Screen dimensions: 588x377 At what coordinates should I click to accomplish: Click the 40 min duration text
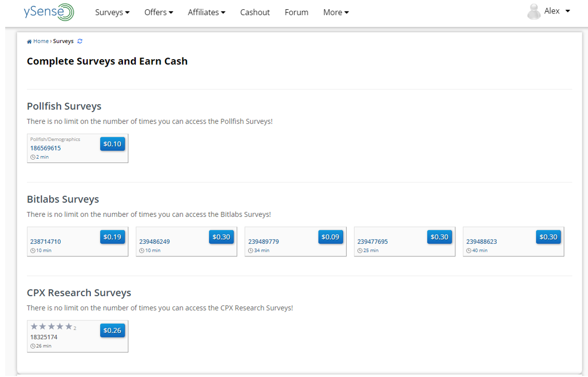[480, 250]
